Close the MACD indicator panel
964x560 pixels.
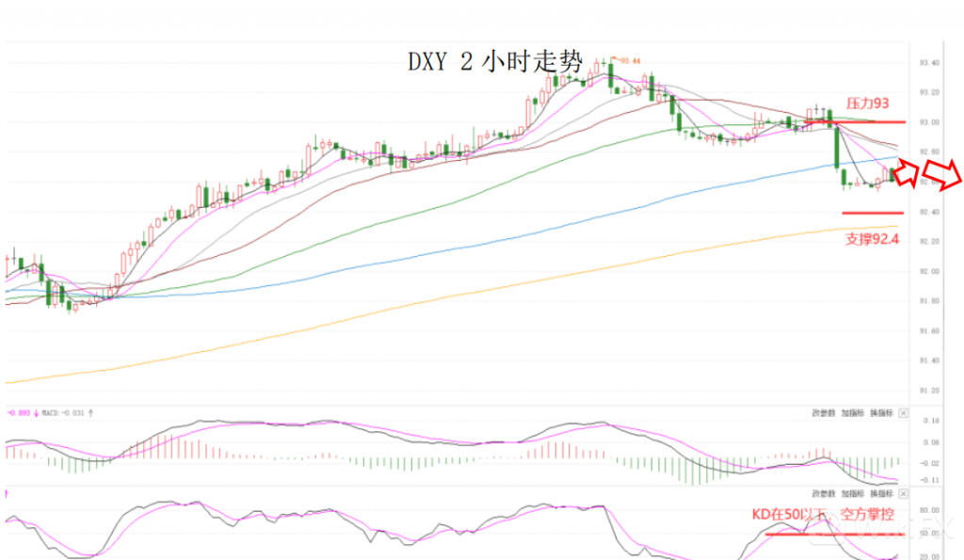pyautogui.click(x=904, y=413)
